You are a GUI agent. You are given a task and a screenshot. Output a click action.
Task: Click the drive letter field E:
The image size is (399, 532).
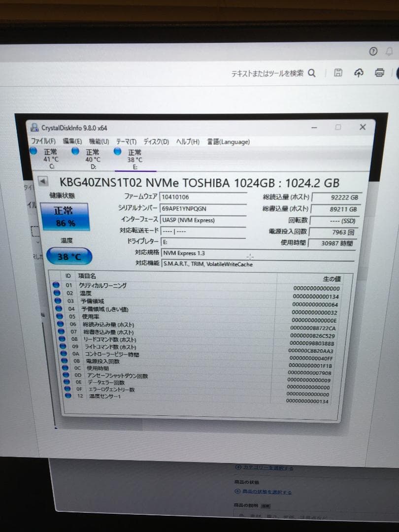pyautogui.click(x=203, y=242)
